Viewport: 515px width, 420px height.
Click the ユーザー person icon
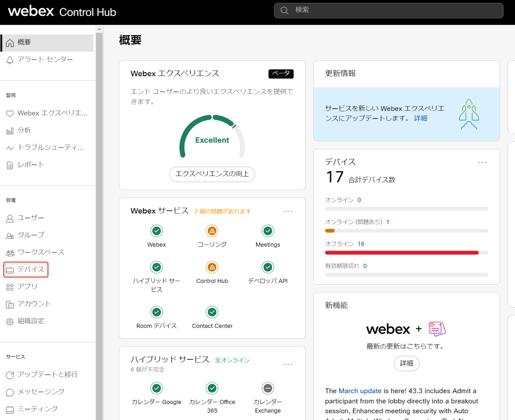click(10, 219)
